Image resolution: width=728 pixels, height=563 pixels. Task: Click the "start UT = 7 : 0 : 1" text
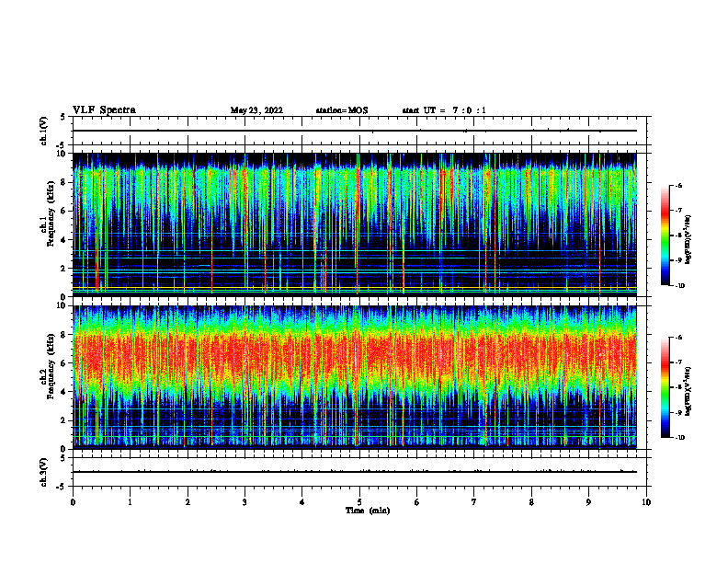coord(444,110)
